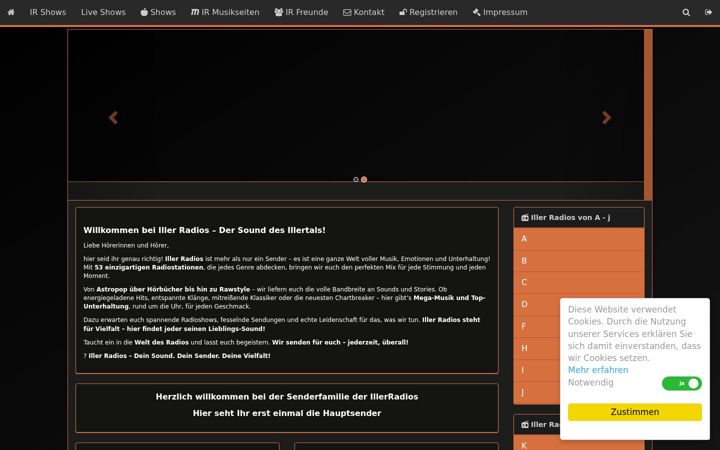Viewport: 720px width, 450px height.
Task: Open IR Freunde menu
Action: click(x=301, y=12)
